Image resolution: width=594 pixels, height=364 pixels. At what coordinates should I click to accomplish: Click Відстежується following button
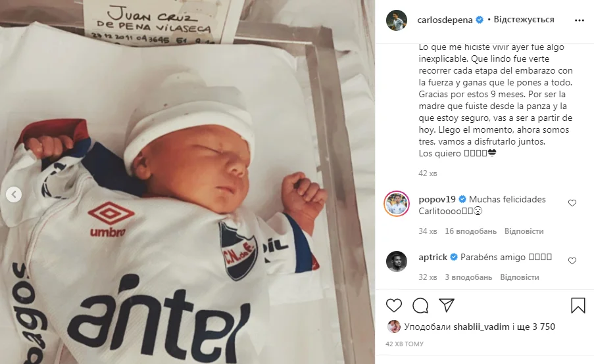[x=524, y=19]
